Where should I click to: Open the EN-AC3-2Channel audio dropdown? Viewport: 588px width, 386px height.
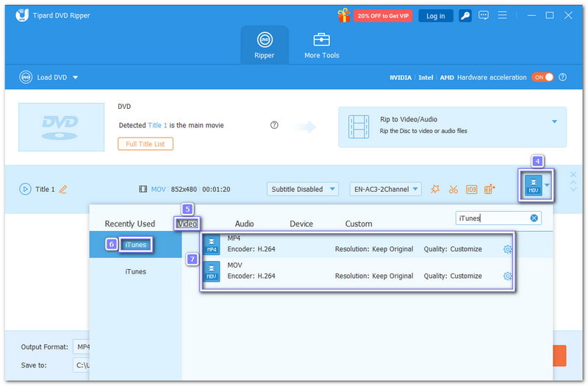click(x=385, y=189)
